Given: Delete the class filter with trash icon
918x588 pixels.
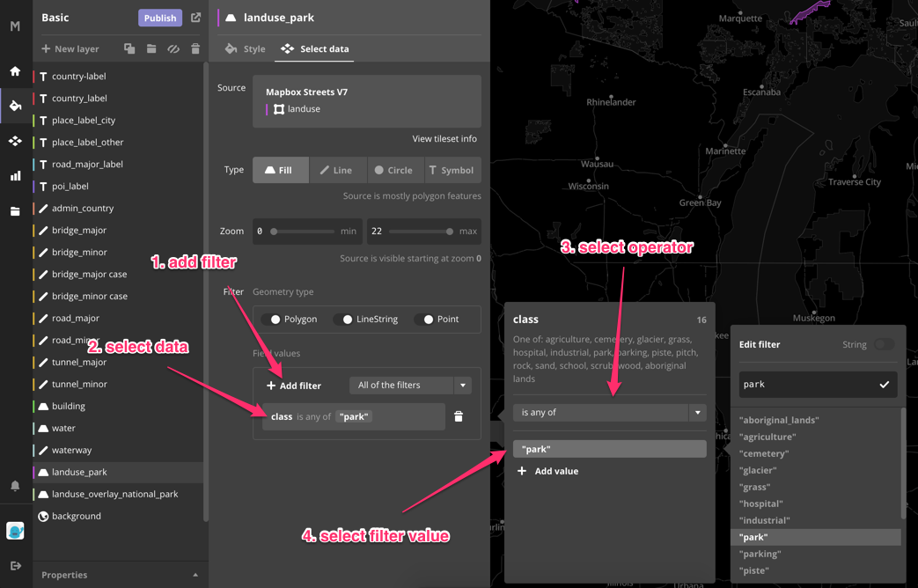Looking at the screenshot, I should click(x=459, y=416).
